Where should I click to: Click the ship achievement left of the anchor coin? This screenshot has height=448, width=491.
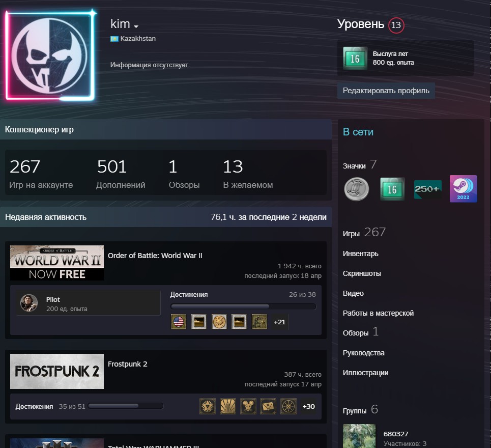199,322
